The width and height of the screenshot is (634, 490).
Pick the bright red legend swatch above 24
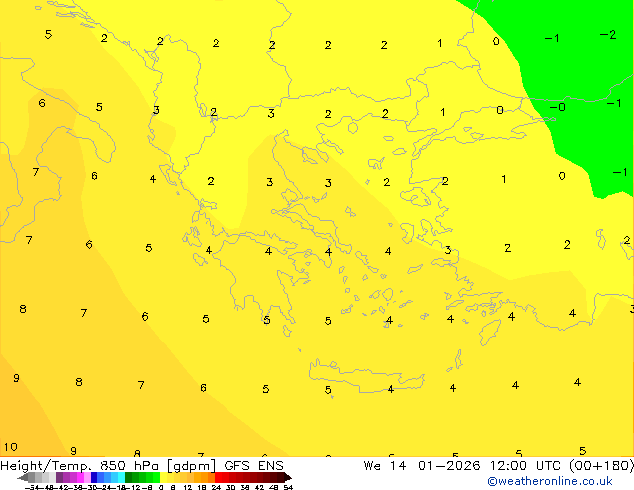(218, 477)
